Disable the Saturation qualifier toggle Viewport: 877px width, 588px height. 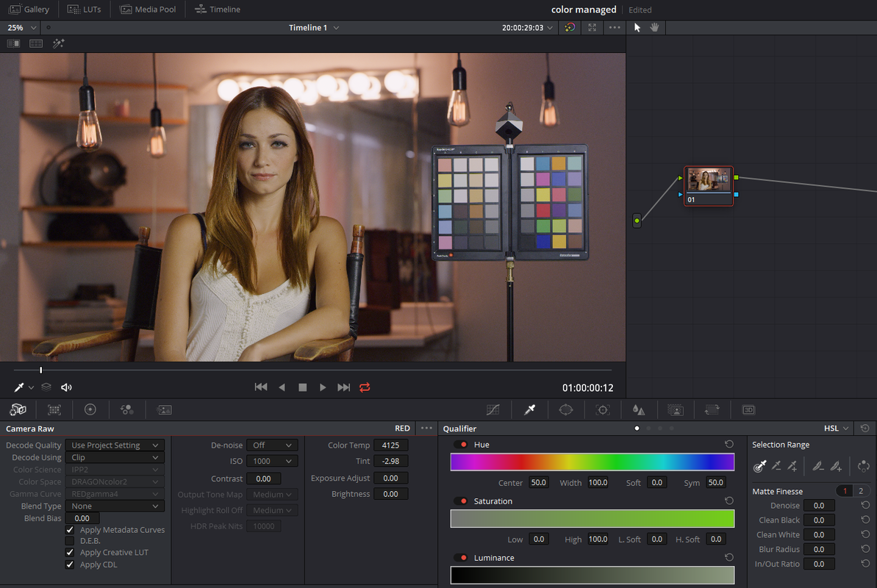pyautogui.click(x=461, y=501)
